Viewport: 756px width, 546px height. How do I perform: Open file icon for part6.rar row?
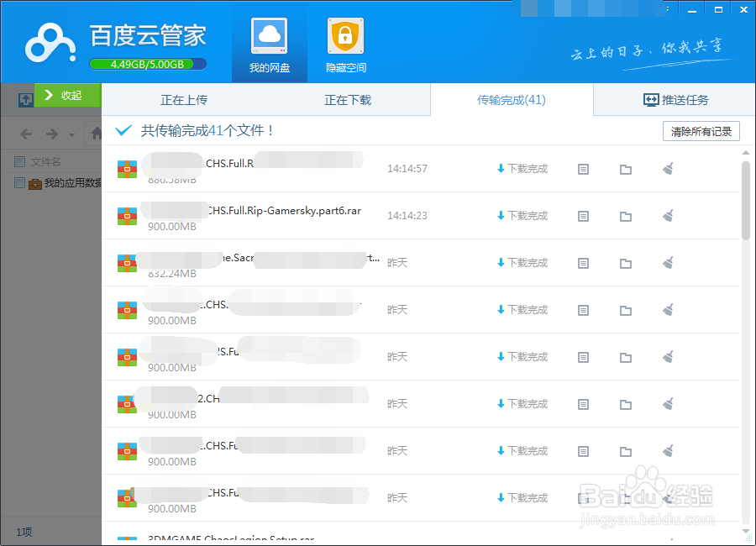(584, 216)
